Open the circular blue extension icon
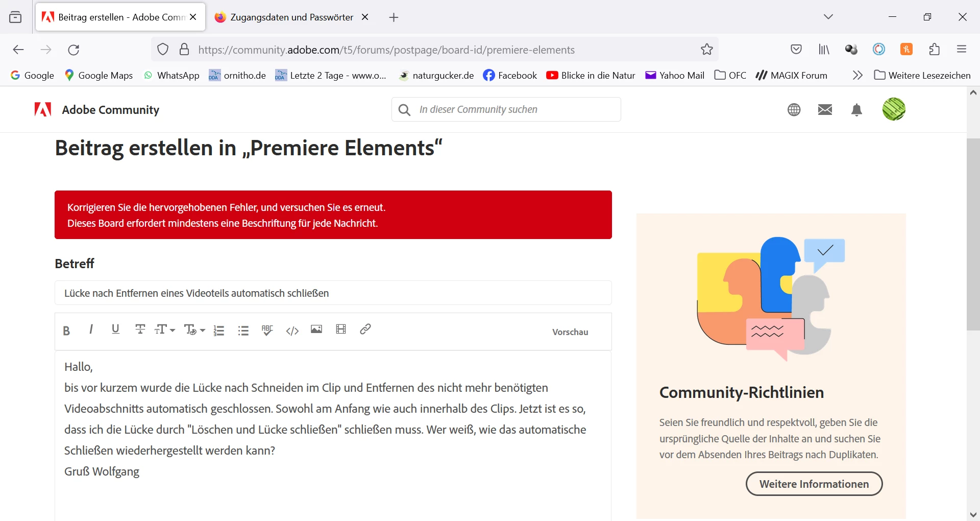The image size is (980, 521). point(879,50)
